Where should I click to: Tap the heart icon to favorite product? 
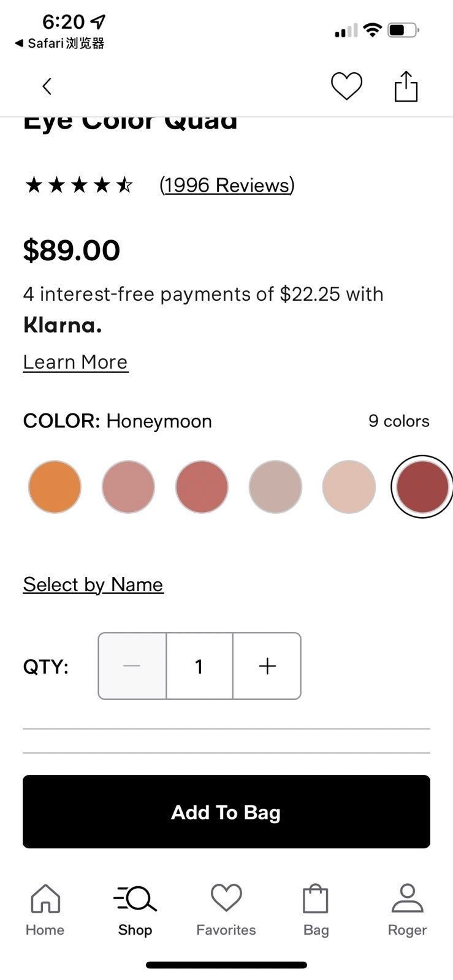tap(346, 86)
